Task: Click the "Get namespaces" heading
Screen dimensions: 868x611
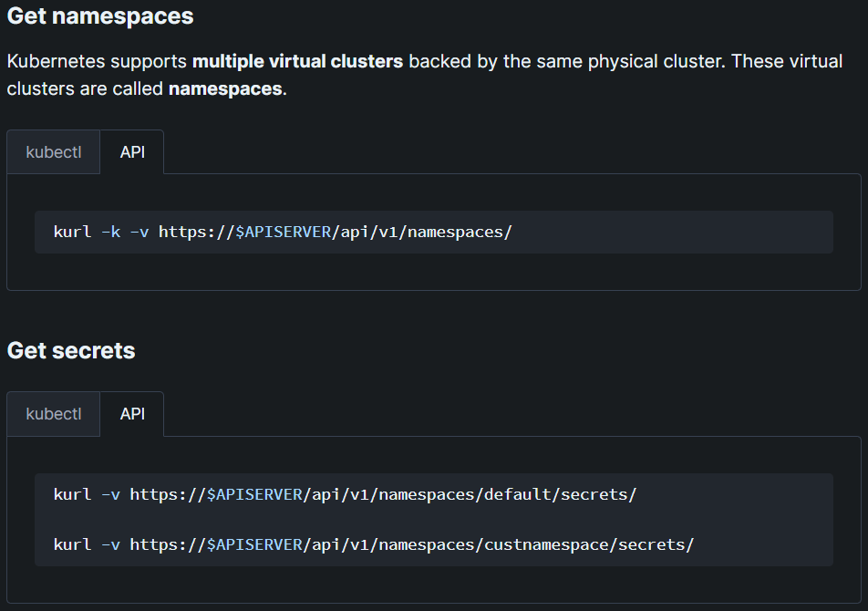Action: tap(99, 16)
